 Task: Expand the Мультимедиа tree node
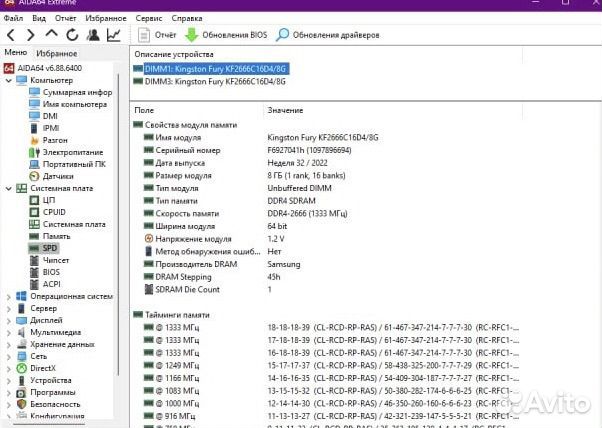point(8,332)
